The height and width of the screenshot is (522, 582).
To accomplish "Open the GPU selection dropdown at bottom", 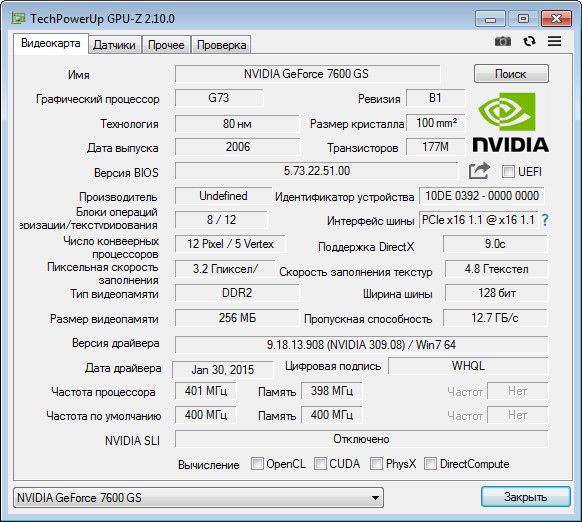I will coord(198,497).
